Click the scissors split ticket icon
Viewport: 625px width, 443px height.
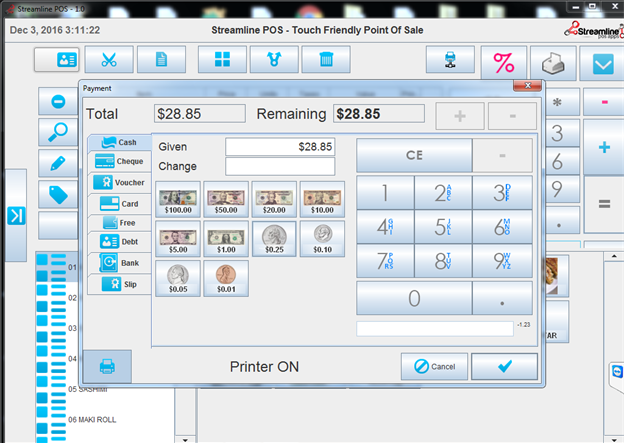[x=109, y=60]
